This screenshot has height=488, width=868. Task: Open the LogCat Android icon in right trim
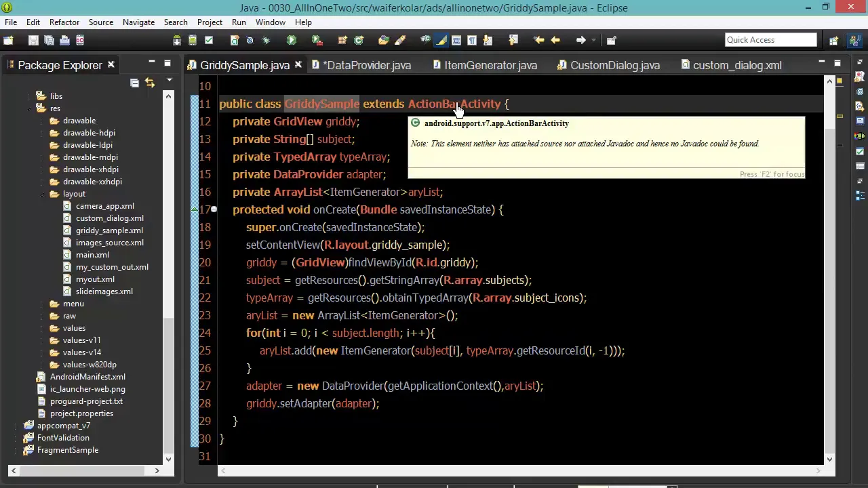(x=860, y=136)
